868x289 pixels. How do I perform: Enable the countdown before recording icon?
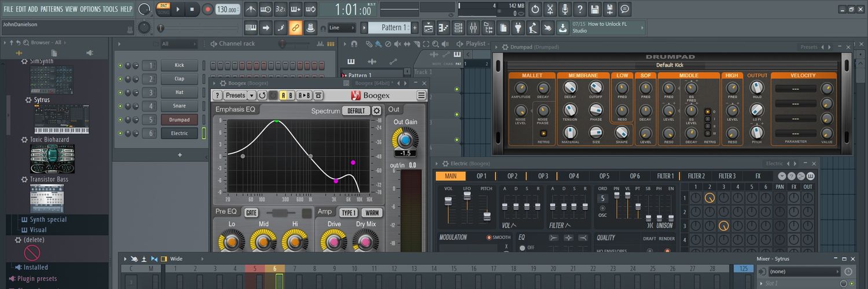coord(281,9)
